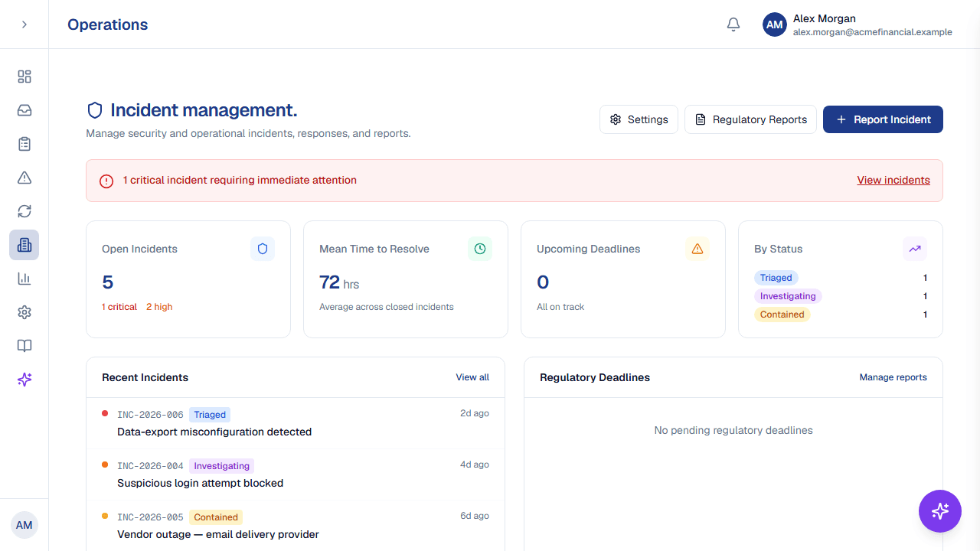Click Manage reports link
This screenshot has height=551, width=980.
click(893, 377)
